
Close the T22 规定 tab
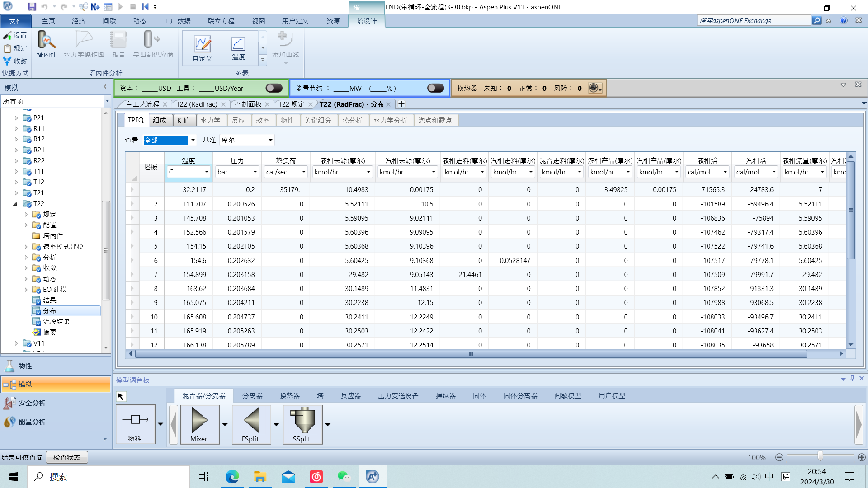coord(311,104)
